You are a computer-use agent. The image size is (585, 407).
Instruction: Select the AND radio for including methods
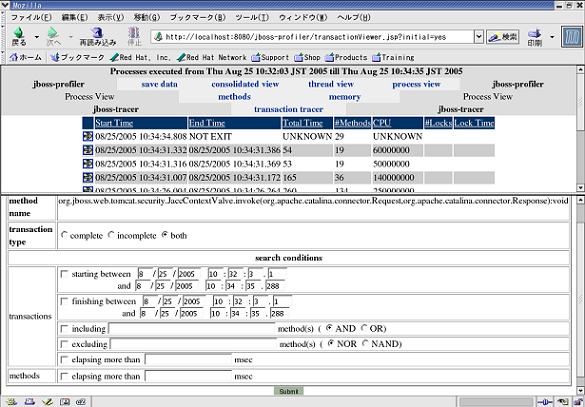[329, 328]
